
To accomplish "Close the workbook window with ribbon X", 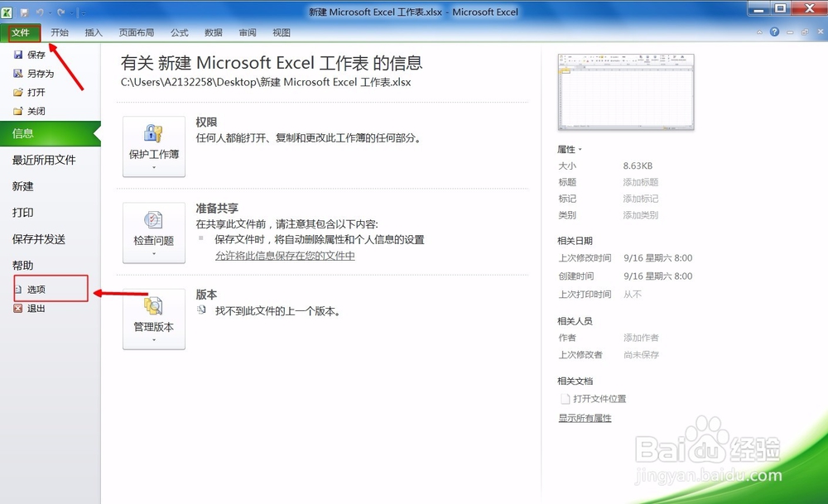I will (x=821, y=31).
